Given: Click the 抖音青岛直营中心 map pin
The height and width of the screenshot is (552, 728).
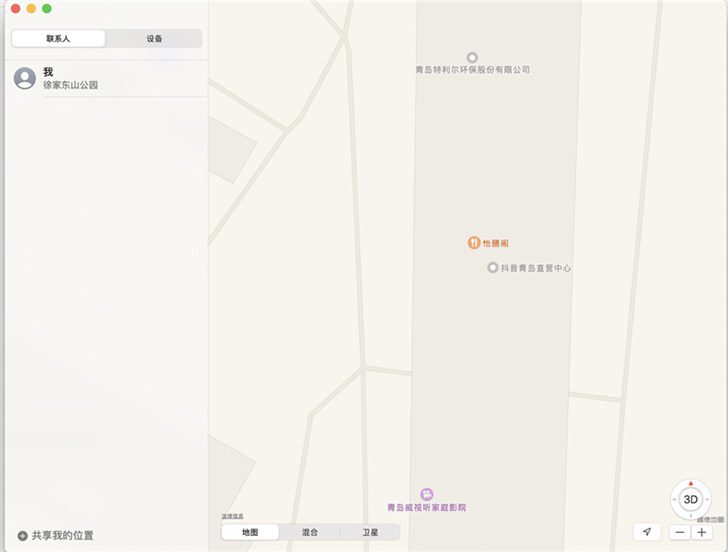Looking at the screenshot, I should point(493,267).
